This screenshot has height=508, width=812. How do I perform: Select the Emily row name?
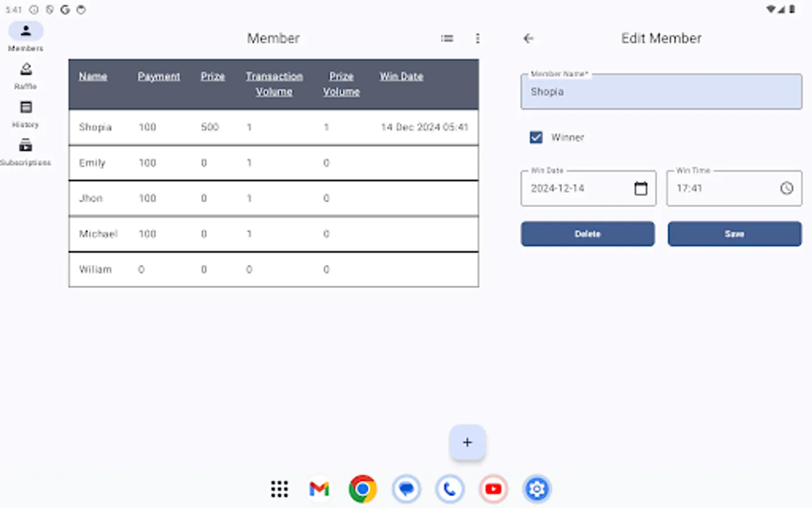pos(92,163)
